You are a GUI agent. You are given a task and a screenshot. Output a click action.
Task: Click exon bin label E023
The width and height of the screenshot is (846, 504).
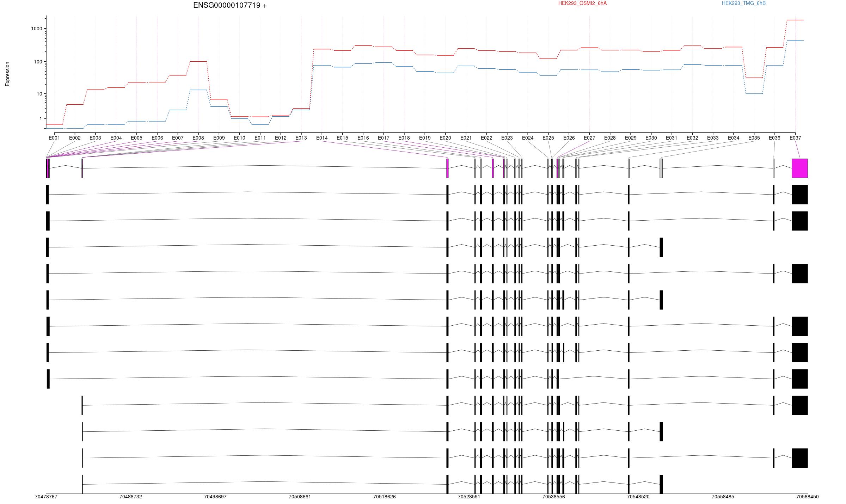[507, 138]
